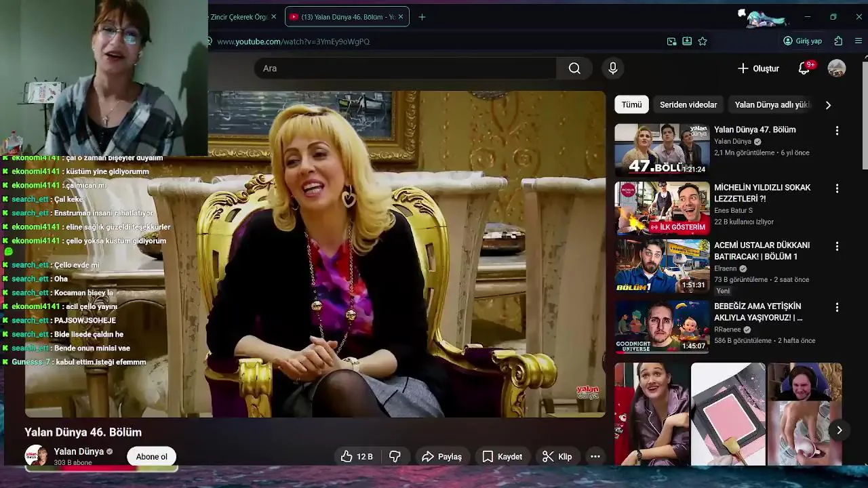Click the MİCHELİN YILDIZLI SOKAK LEZZETLERİ title

point(762,193)
